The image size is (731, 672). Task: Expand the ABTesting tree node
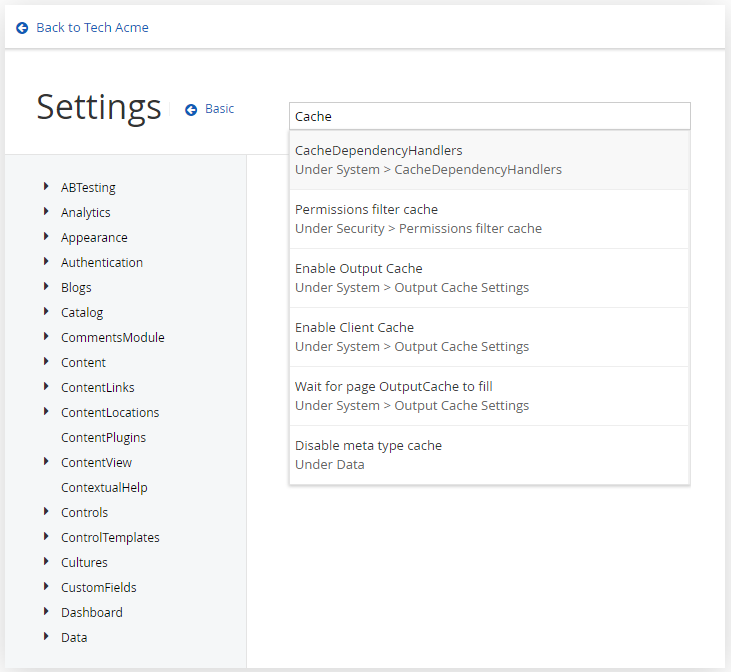46,187
